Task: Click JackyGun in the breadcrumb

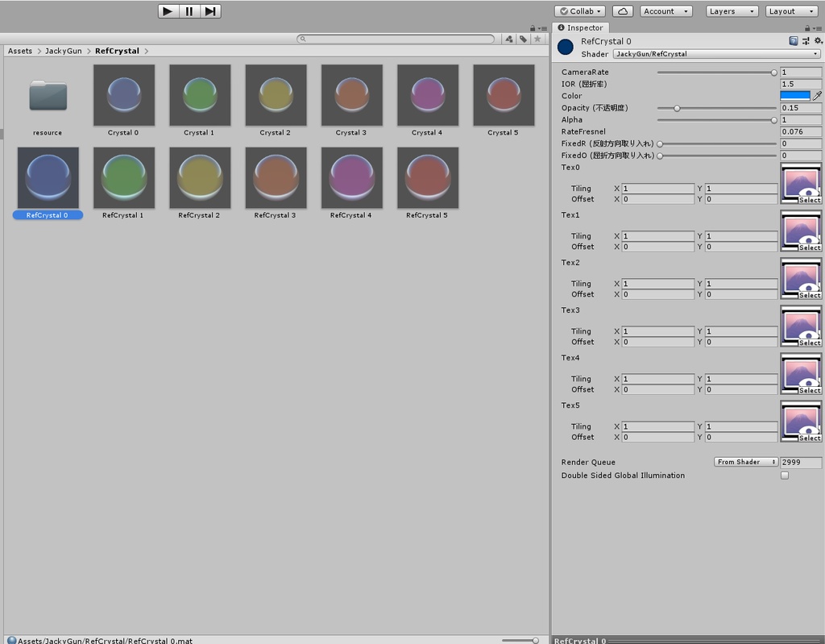Action: click(64, 51)
